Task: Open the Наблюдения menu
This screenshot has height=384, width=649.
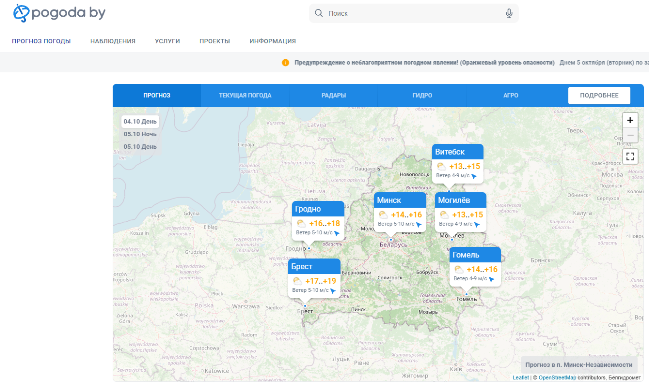Action: coord(113,41)
